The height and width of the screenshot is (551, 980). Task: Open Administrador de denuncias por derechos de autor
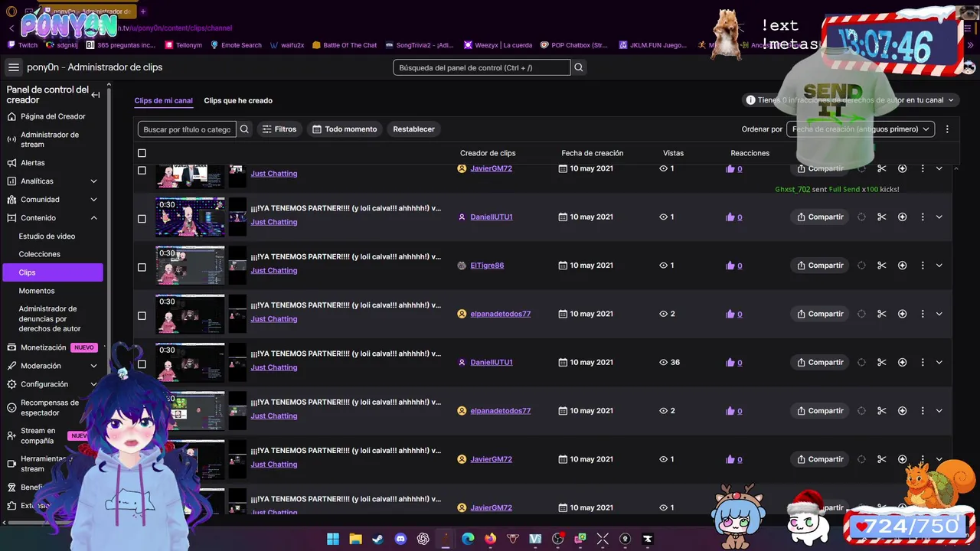point(50,318)
